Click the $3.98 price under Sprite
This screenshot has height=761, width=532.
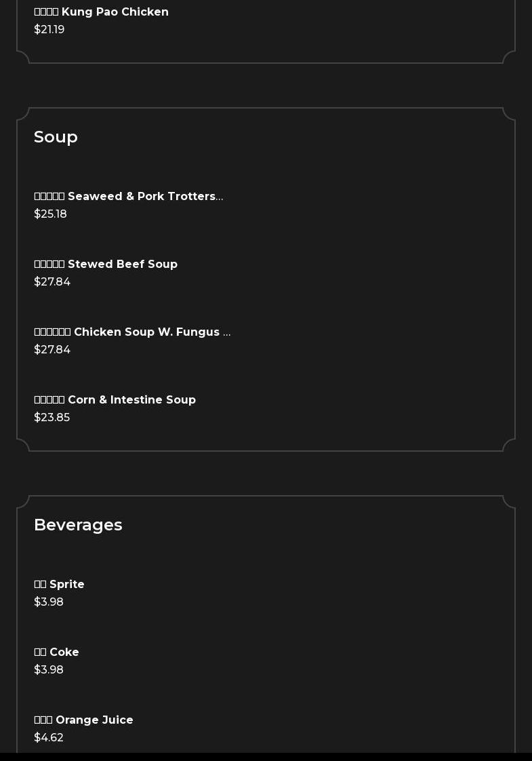(49, 602)
